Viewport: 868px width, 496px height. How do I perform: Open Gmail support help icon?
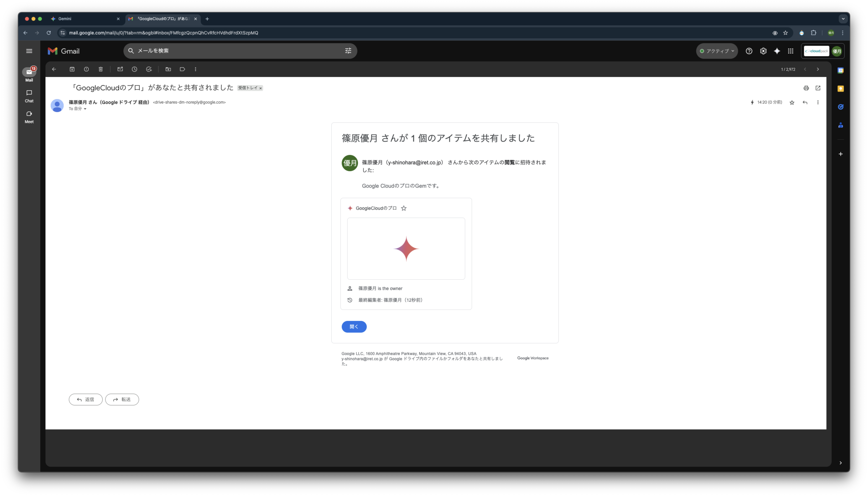click(x=749, y=51)
